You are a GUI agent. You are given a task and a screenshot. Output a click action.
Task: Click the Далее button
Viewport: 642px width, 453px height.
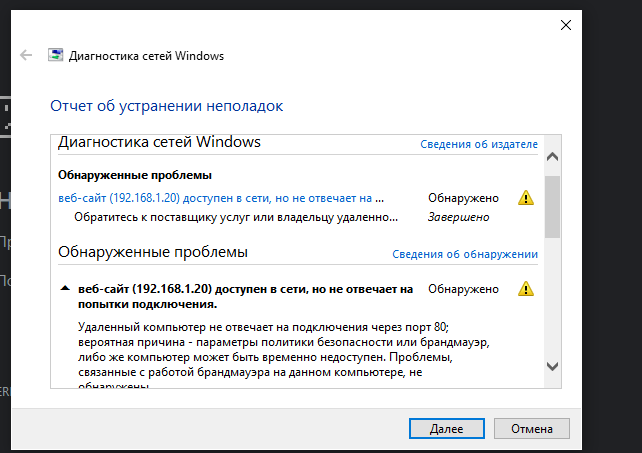[x=447, y=428]
